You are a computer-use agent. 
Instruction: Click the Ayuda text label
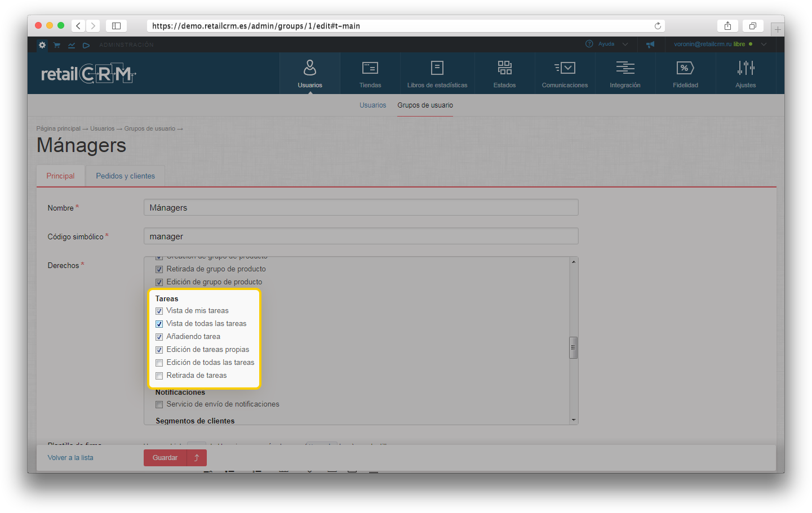point(606,44)
